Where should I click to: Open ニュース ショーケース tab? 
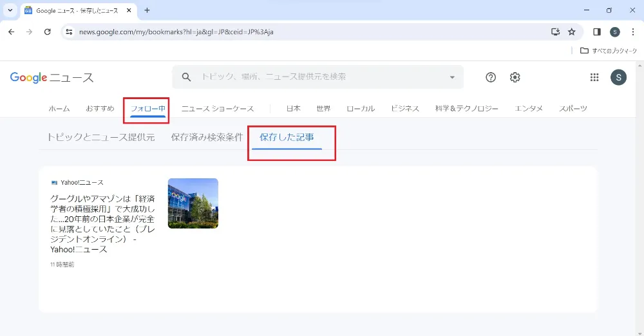(x=218, y=108)
